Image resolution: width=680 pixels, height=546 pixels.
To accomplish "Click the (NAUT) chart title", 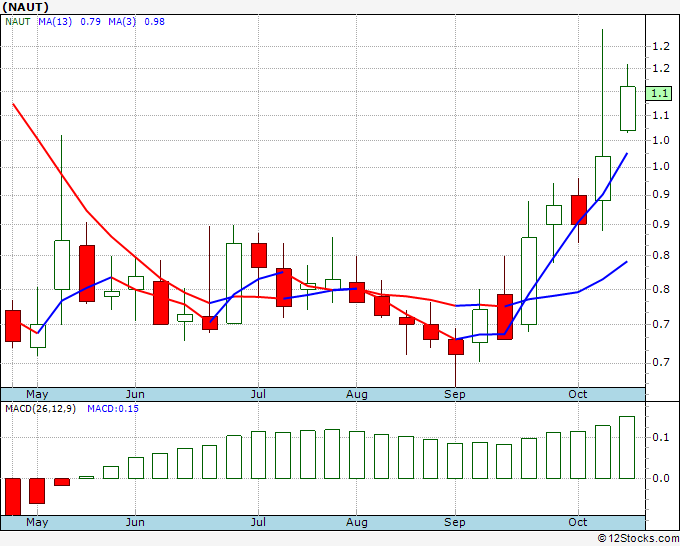I will tap(25, 7).
